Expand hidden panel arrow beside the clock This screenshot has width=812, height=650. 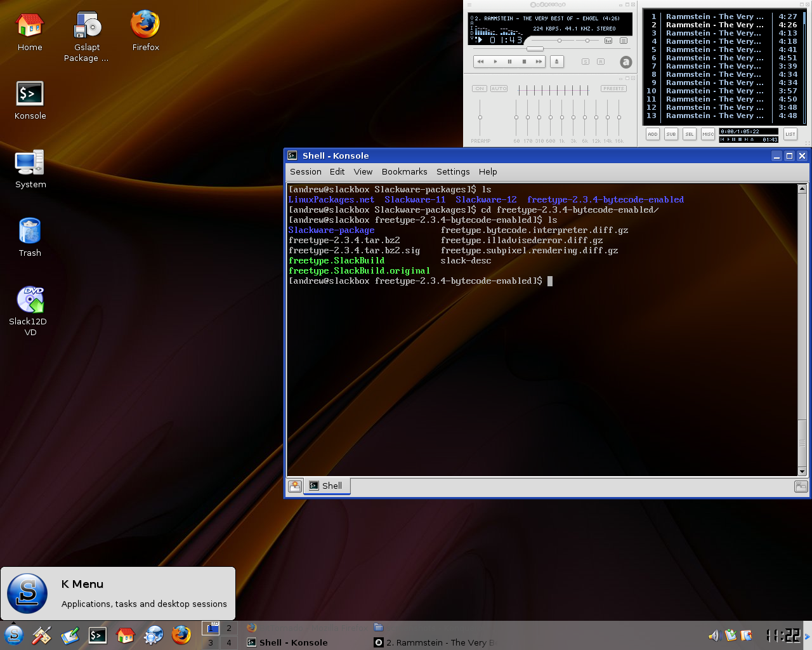808,635
